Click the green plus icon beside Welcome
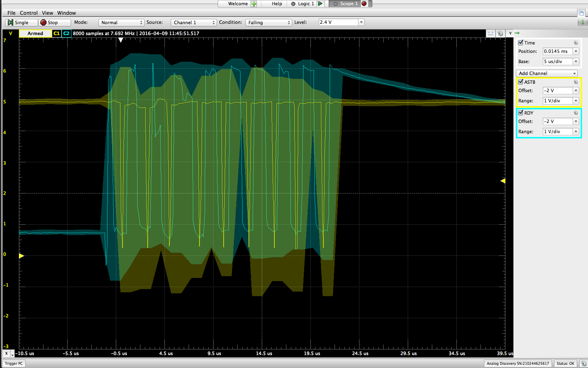Screen dimensions: 588x368 tap(254, 4)
